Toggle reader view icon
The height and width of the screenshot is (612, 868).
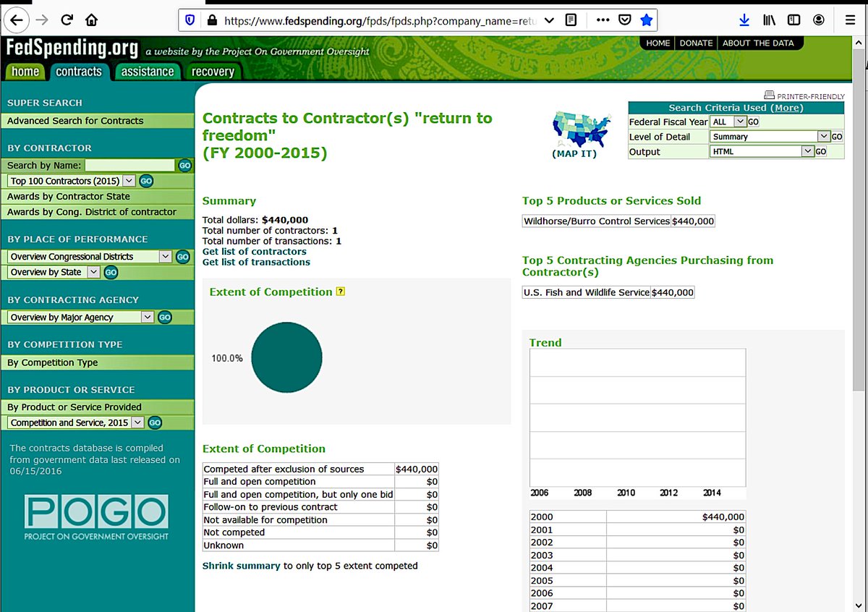571,20
